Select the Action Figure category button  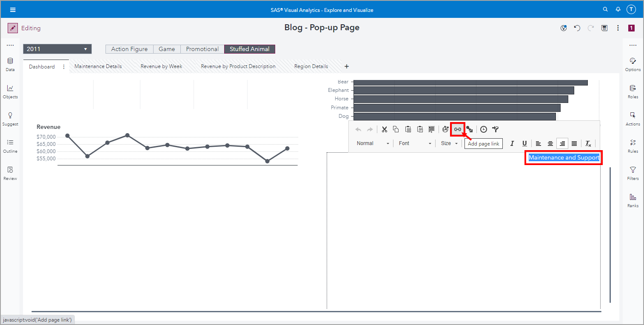(x=129, y=48)
